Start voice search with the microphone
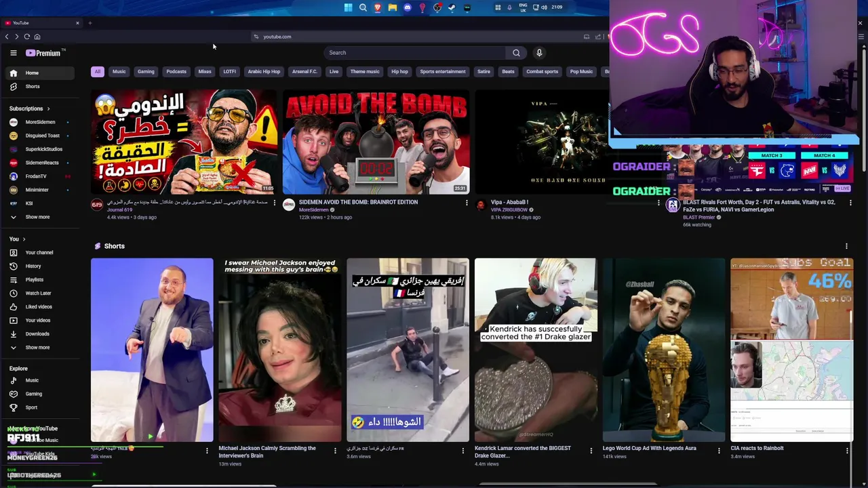868x488 pixels. point(539,53)
